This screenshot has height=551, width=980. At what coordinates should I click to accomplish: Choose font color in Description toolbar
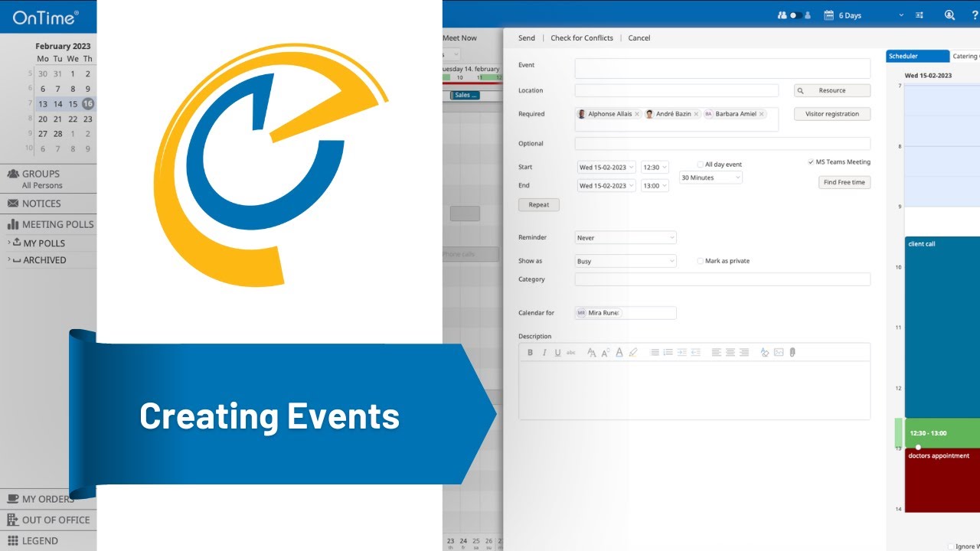619,353
